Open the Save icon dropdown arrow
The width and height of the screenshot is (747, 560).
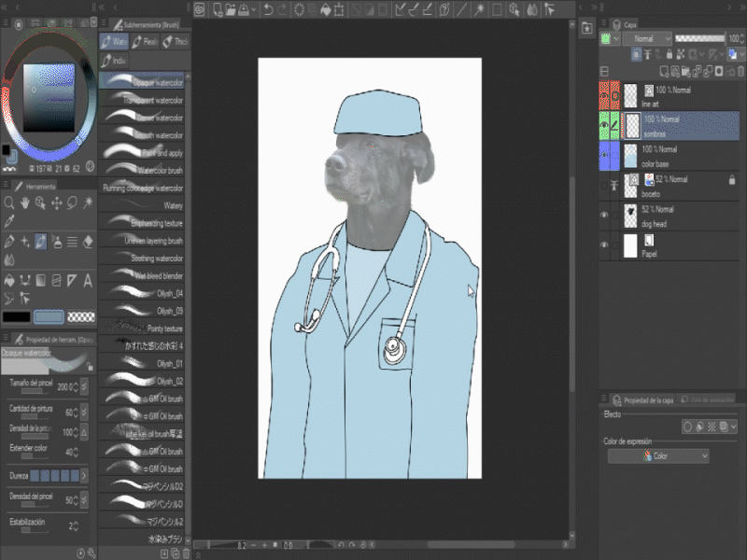[x=254, y=9]
